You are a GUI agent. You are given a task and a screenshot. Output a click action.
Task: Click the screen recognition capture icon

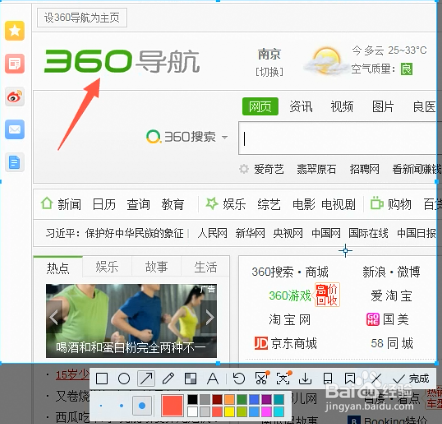(283, 378)
